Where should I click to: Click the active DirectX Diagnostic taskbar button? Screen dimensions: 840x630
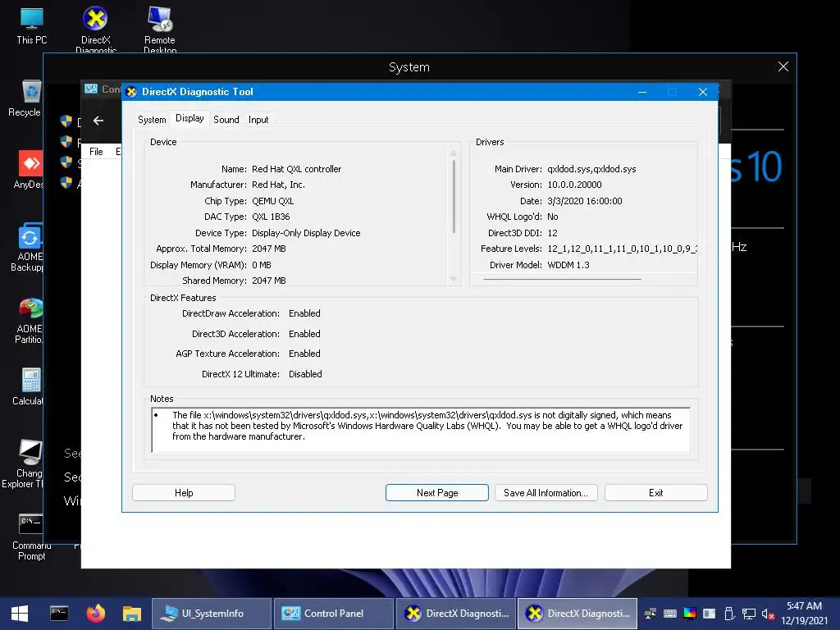(577, 614)
